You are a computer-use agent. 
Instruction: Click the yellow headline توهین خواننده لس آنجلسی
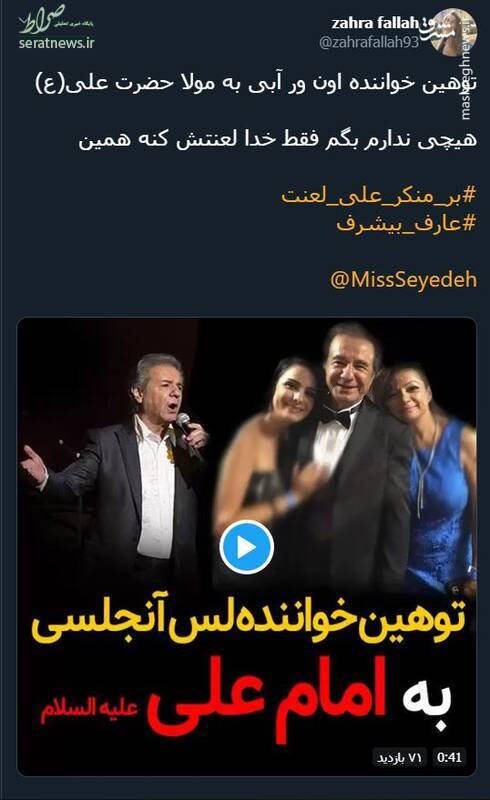(249, 622)
